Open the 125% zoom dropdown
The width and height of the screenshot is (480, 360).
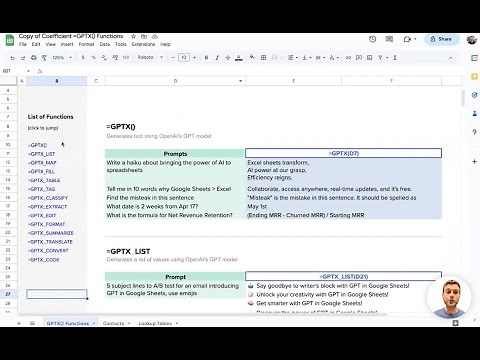pos(62,58)
